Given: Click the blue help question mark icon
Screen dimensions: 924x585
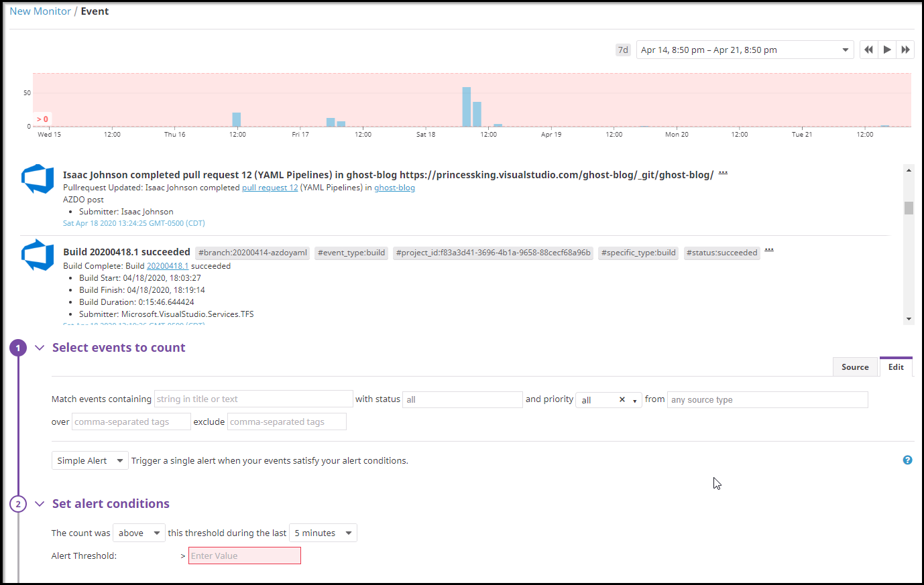Looking at the screenshot, I should pyautogui.click(x=907, y=460).
